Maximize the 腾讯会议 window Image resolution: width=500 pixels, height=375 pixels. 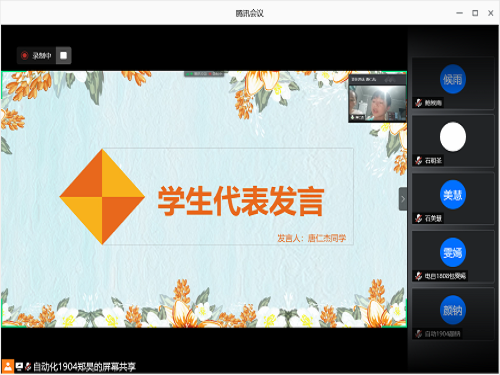coord(475,13)
